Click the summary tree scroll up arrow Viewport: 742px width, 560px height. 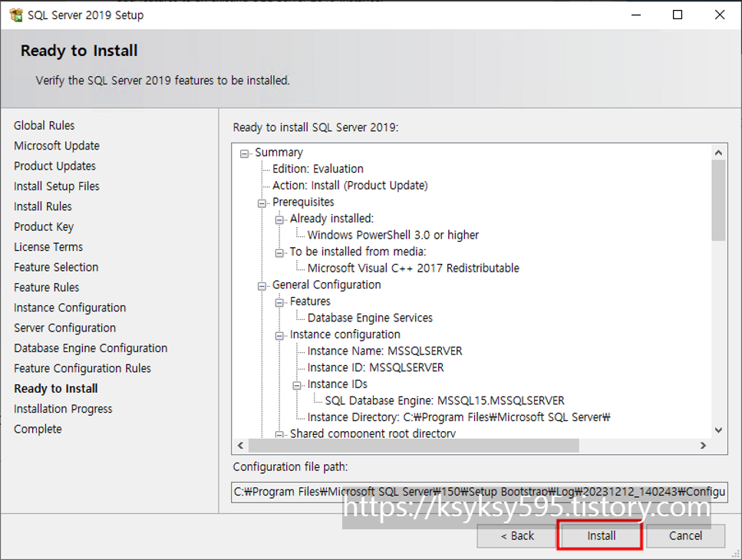[x=718, y=153]
